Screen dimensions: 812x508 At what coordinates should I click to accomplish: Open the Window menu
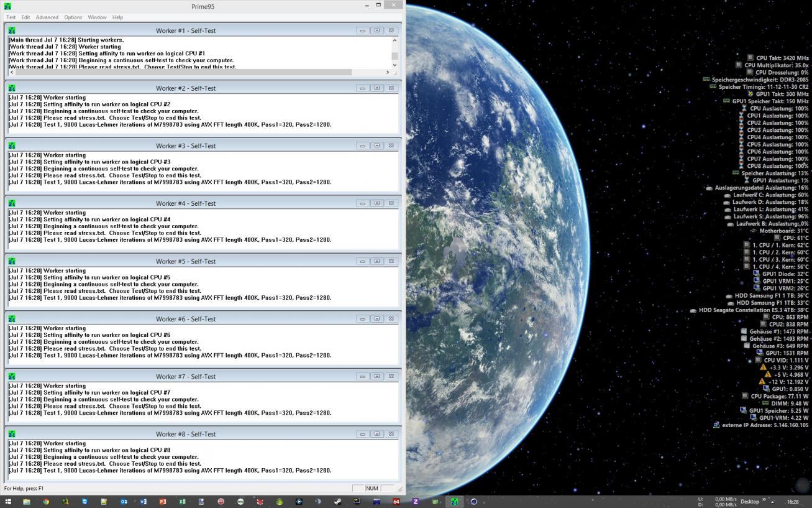97,17
